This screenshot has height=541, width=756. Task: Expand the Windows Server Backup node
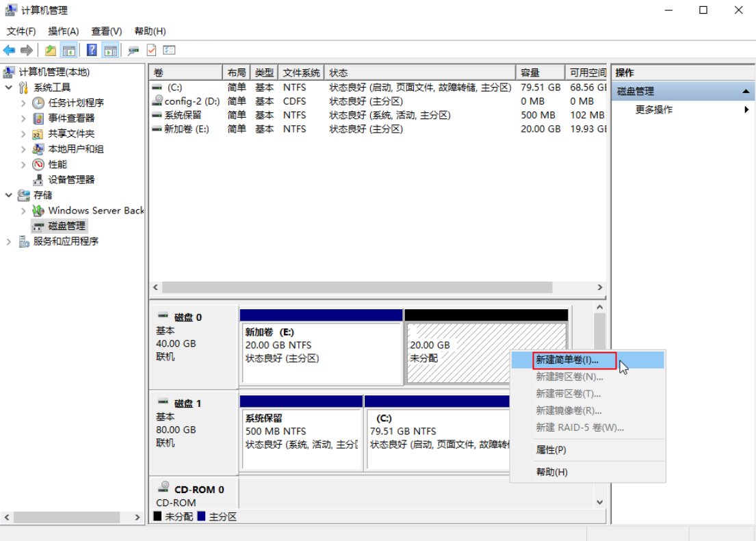(23, 211)
